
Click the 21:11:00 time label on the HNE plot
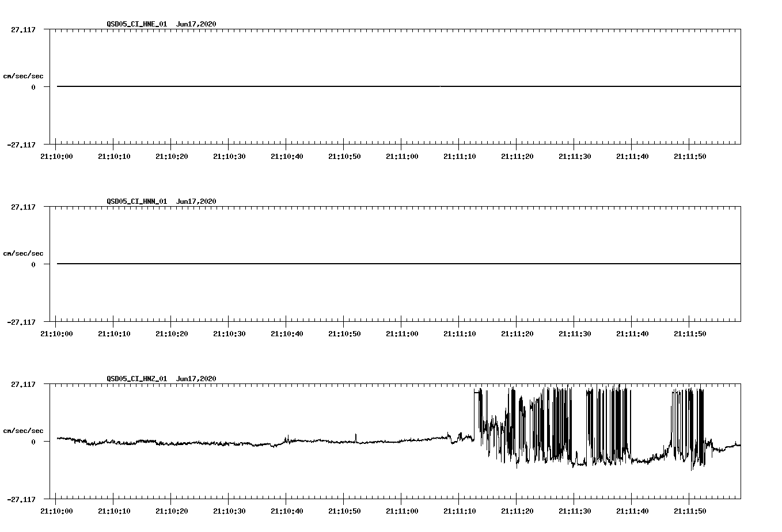pos(402,157)
